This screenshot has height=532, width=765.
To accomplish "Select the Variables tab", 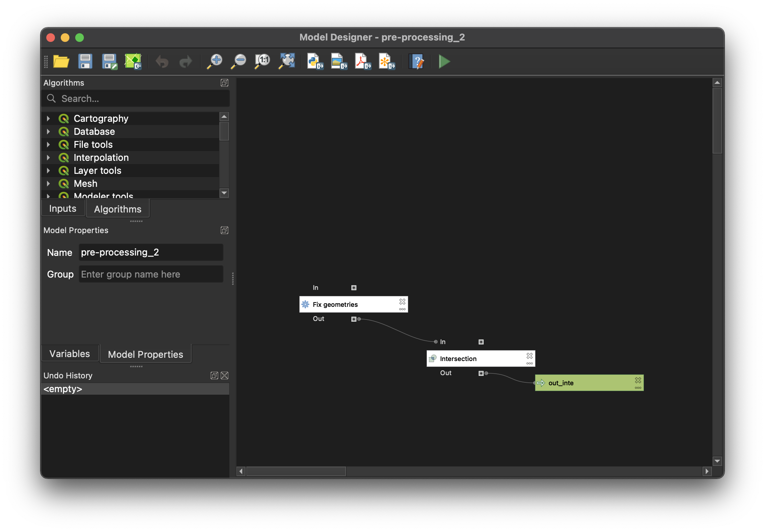I will coord(70,353).
